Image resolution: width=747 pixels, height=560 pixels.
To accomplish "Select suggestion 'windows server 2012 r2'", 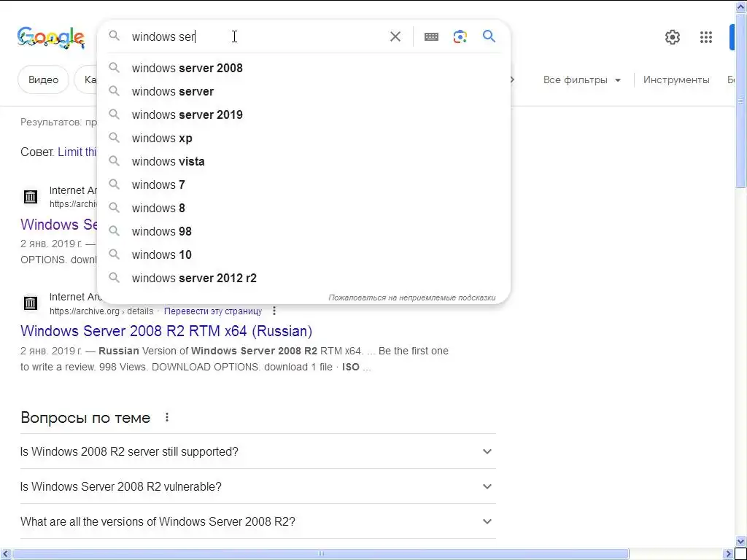I will pyautogui.click(x=303, y=278).
